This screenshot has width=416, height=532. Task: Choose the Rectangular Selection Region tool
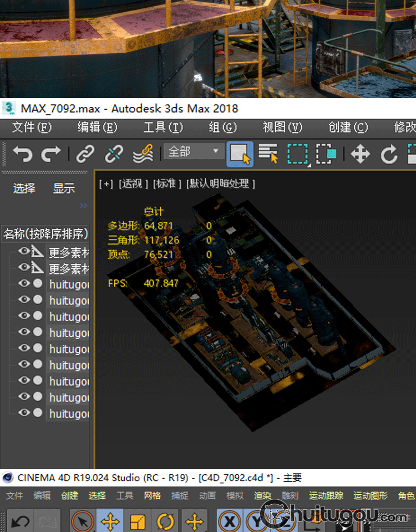tap(297, 154)
